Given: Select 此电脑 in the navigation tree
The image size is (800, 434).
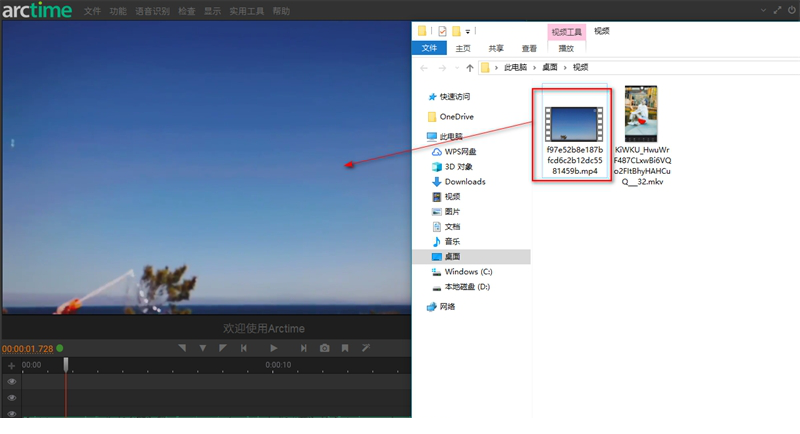Looking at the screenshot, I should point(451,137).
